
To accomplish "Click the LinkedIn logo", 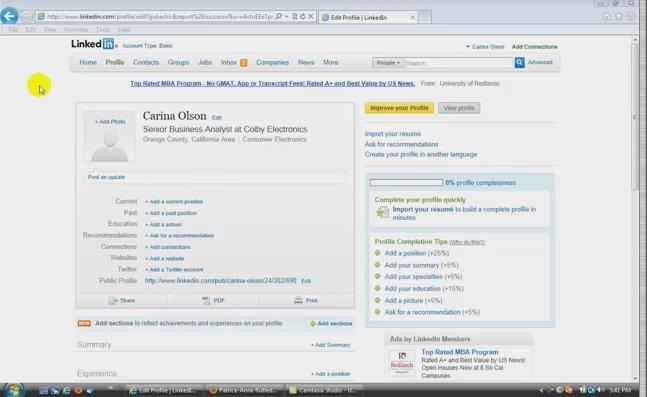I will click(92, 44).
